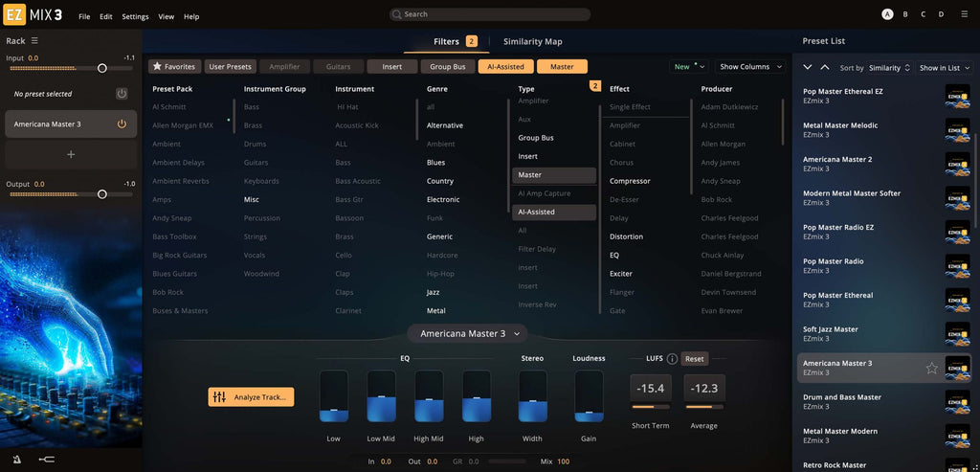Select Group Bus in the Type column
The width and height of the screenshot is (980, 472).
point(536,138)
